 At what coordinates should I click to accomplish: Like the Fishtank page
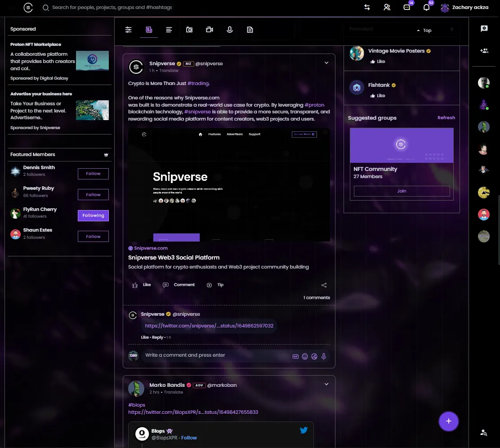tap(378, 96)
